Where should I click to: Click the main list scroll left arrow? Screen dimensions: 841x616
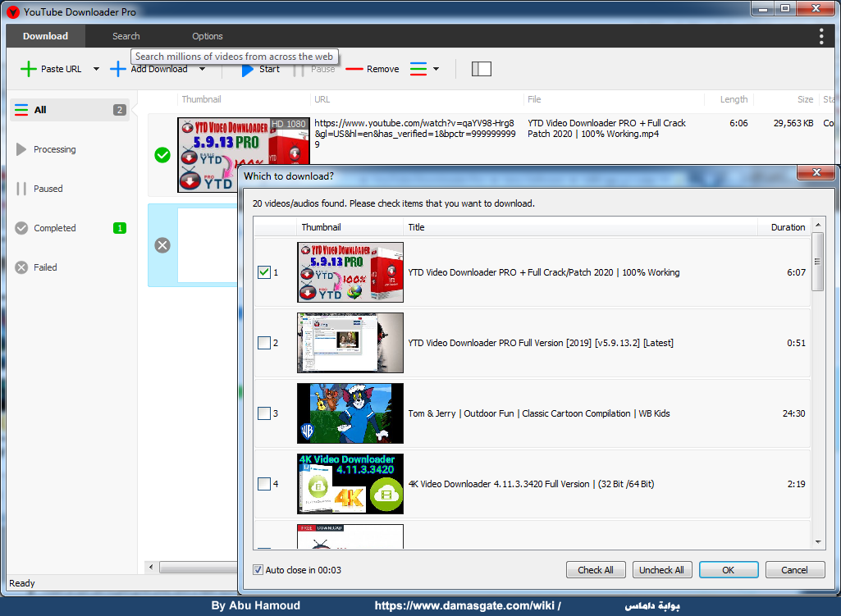pyautogui.click(x=151, y=567)
